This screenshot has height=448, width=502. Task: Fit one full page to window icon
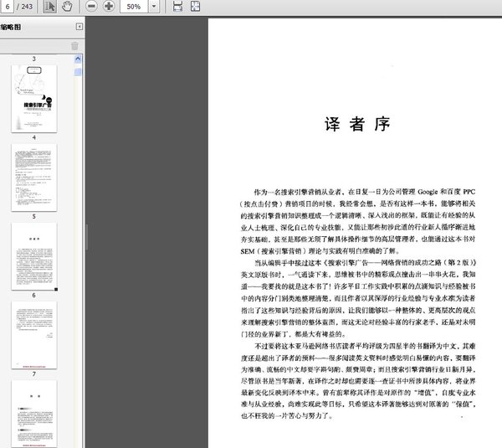tap(195, 6)
